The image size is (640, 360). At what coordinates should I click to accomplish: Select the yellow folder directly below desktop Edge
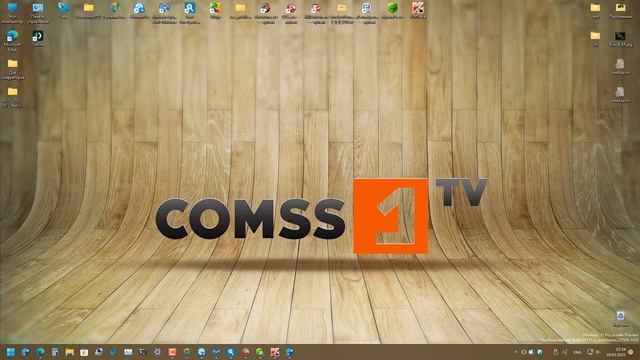click(x=12, y=64)
